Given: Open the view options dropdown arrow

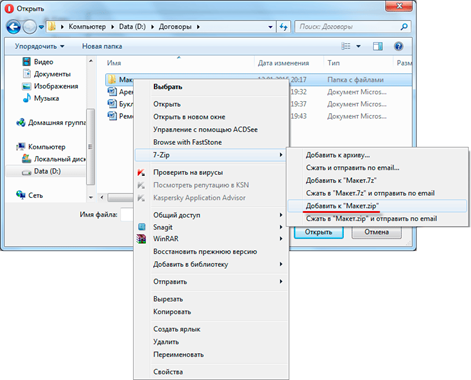Looking at the screenshot, I should point(358,46).
